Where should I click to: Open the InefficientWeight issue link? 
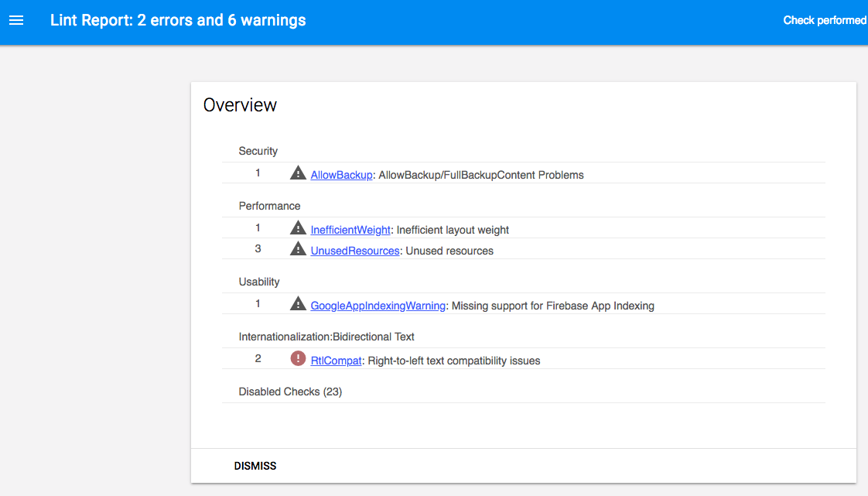pyautogui.click(x=350, y=230)
